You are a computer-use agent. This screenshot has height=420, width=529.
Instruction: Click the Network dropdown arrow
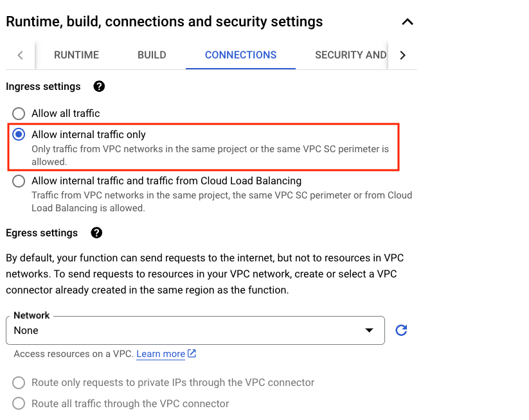[369, 331]
